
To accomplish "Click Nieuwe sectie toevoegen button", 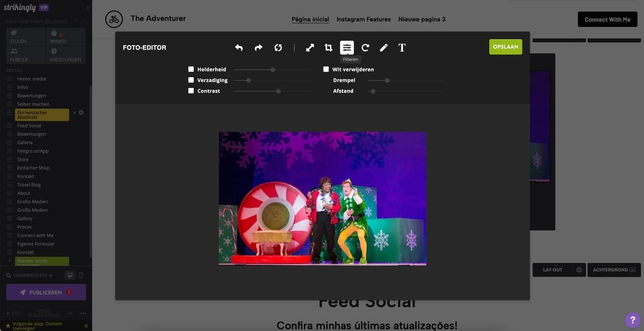I will tap(42, 261).
